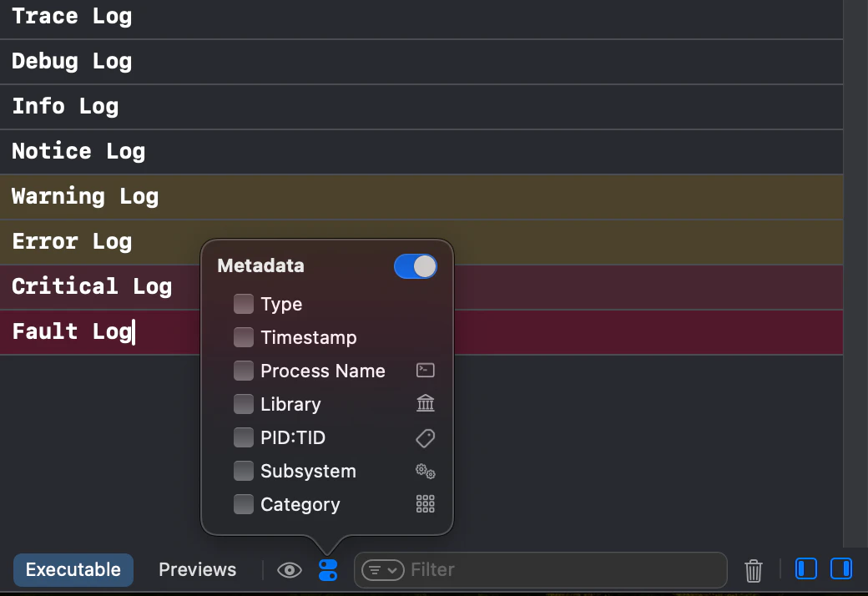Screen dimensions: 868x596
Task: Toggle the Metadata switch off
Action: click(x=415, y=266)
